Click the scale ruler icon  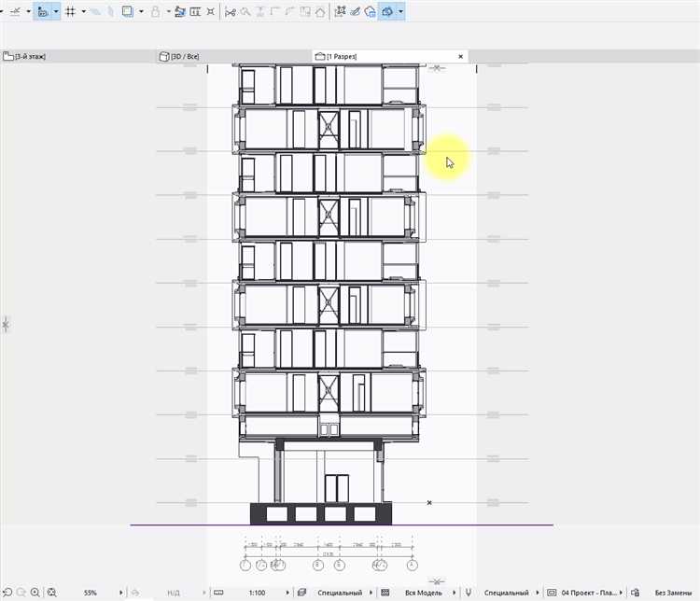point(218,593)
